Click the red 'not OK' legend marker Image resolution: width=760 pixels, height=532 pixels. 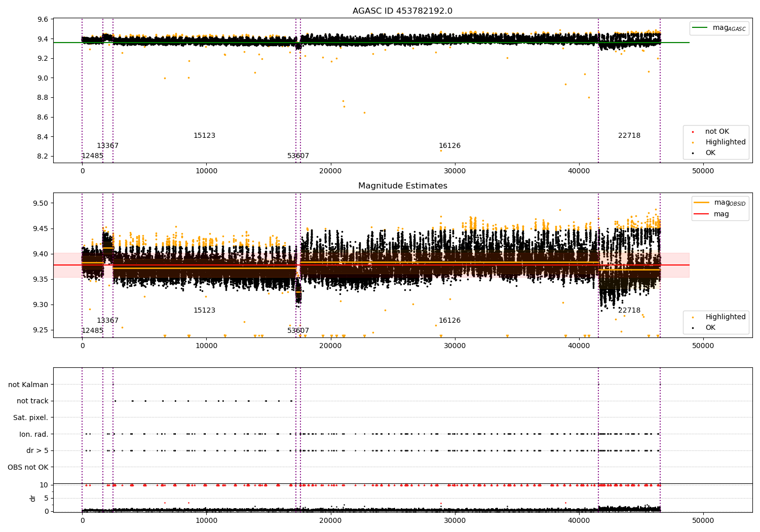(x=693, y=132)
